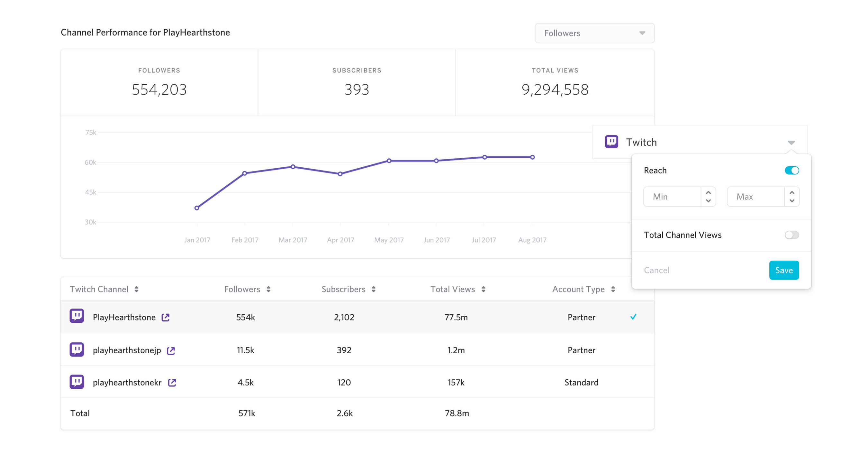Increase the Min value with the stepper
The width and height of the screenshot is (868, 455).
point(709,193)
